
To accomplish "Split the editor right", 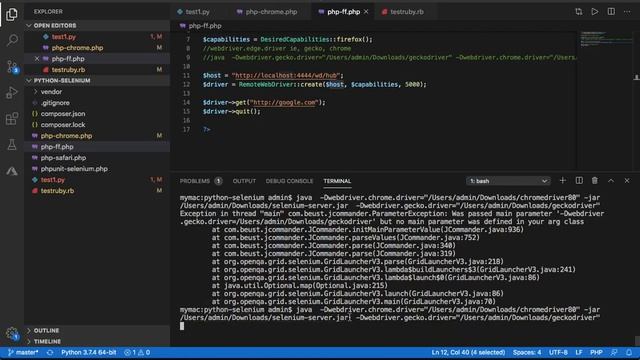I will pos(611,12).
